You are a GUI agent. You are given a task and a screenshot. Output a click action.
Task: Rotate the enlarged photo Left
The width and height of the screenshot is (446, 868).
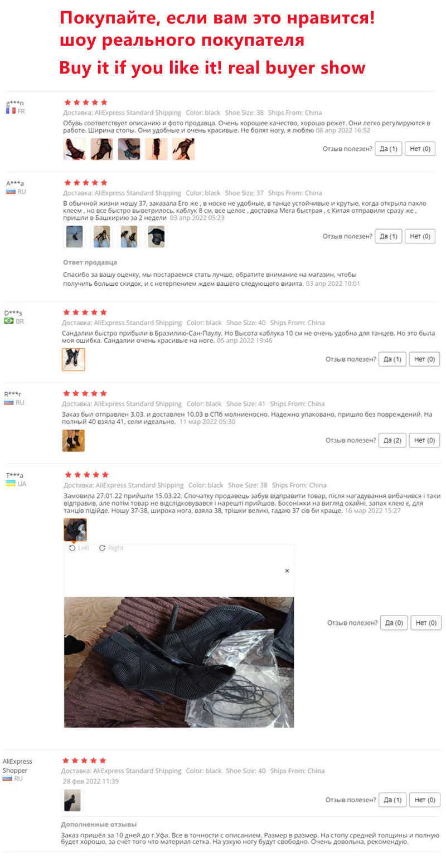(79, 548)
